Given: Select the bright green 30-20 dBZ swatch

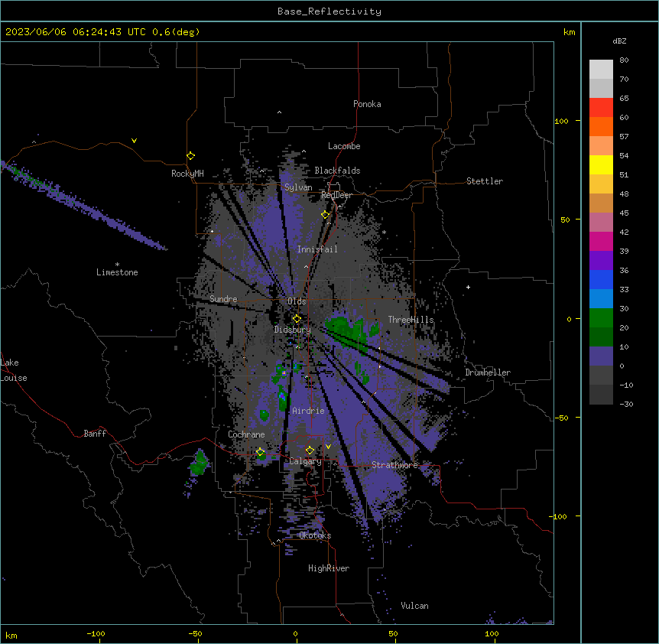Looking at the screenshot, I should pos(601,318).
